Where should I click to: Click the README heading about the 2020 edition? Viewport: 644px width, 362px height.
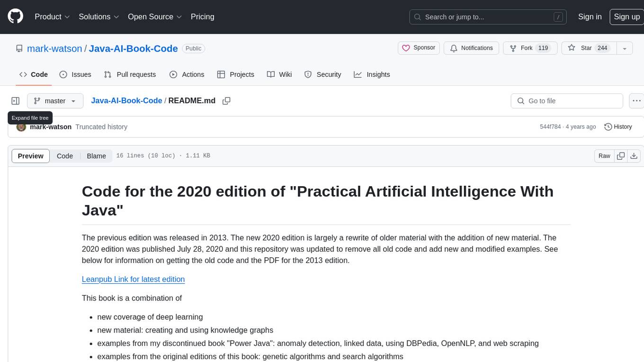[318, 200]
